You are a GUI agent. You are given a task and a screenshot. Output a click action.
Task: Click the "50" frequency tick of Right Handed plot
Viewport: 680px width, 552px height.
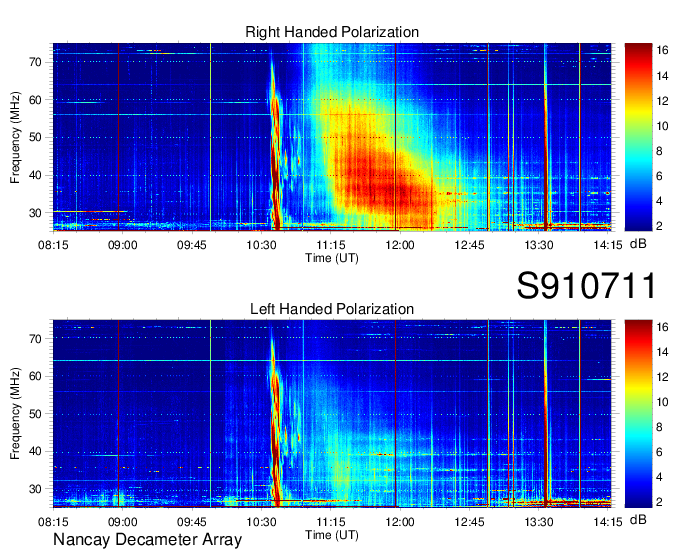pyautogui.click(x=36, y=137)
